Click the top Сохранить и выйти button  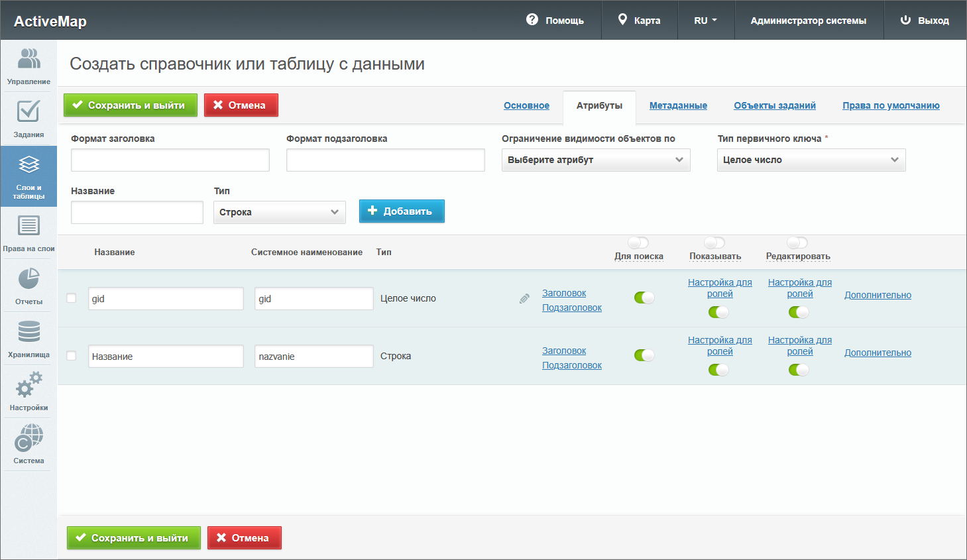(131, 105)
